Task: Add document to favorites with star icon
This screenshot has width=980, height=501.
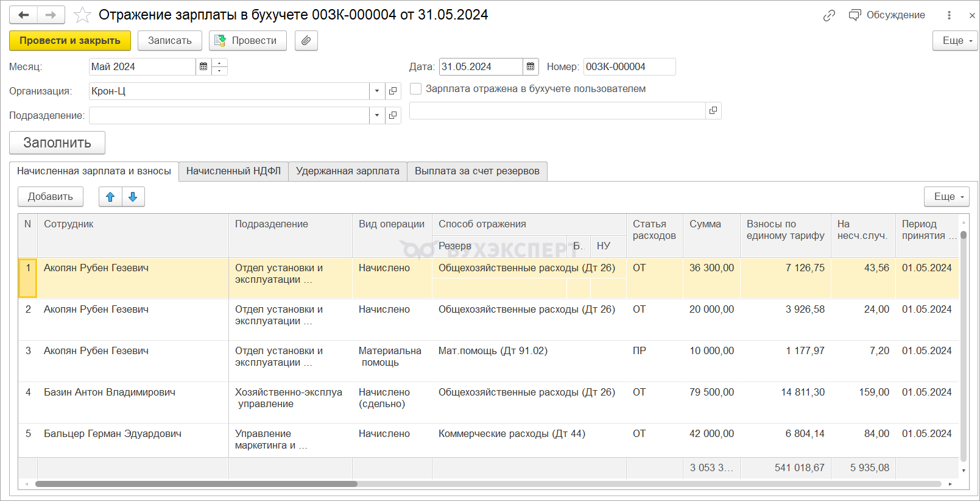Action: pyautogui.click(x=82, y=15)
